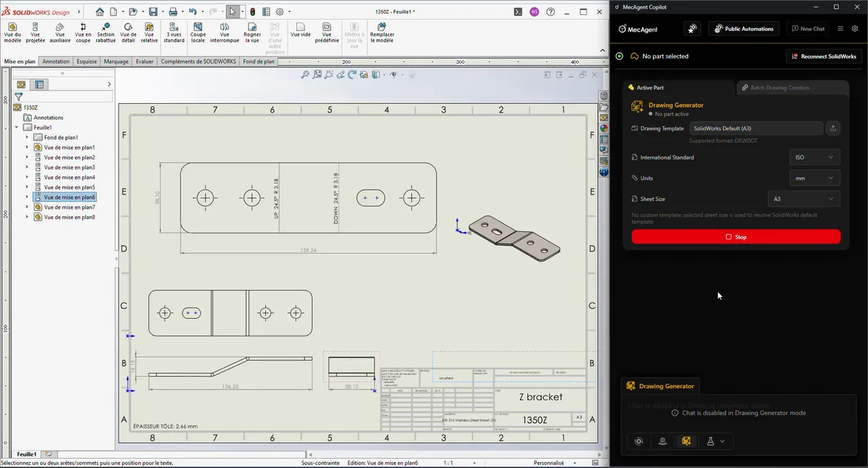Image resolution: width=868 pixels, height=468 pixels.
Task: Switch to the second mode icon in MecAgent
Action: pos(663,441)
